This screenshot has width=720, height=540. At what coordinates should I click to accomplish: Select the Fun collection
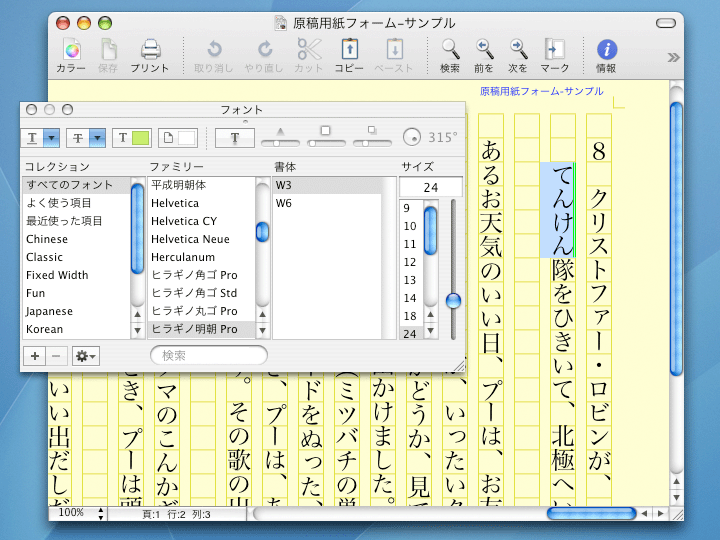tap(76, 293)
